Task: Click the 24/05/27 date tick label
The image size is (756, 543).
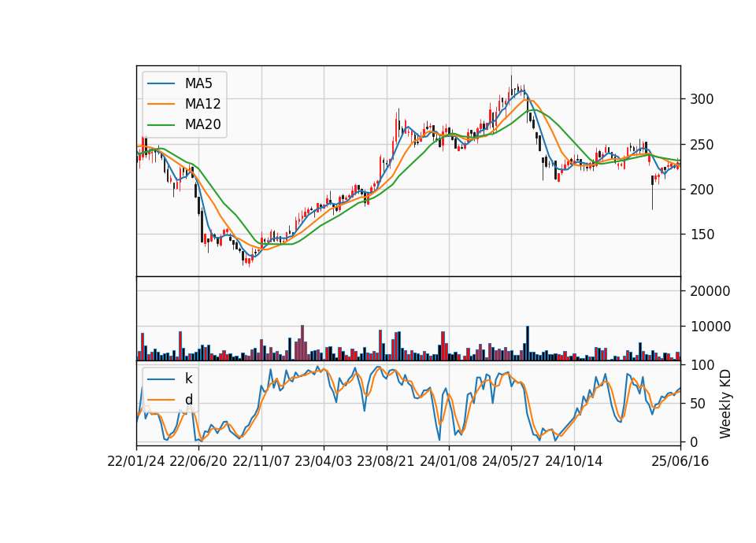Action: [511, 461]
